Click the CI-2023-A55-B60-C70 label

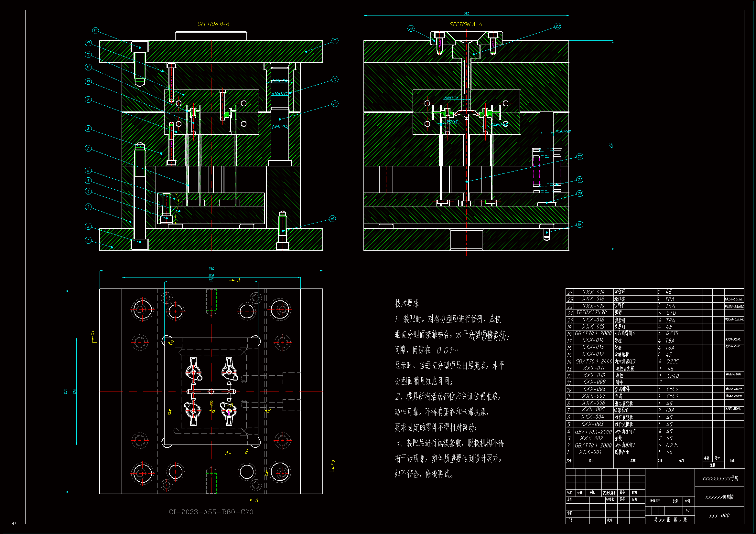[211, 512]
